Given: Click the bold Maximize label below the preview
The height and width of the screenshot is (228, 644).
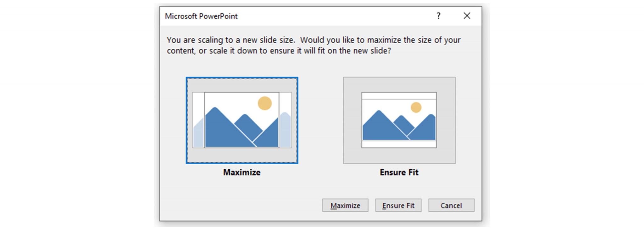Looking at the screenshot, I should tap(241, 172).
